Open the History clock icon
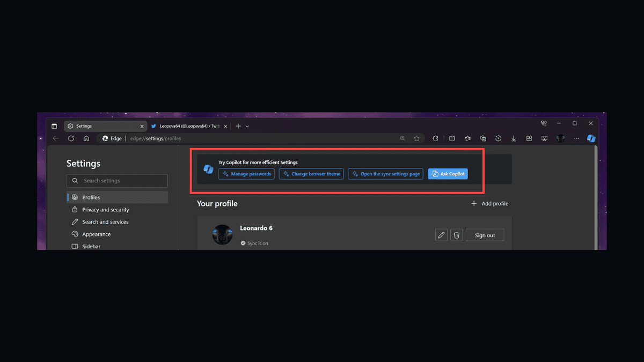Image resolution: width=644 pixels, height=362 pixels. (x=499, y=138)
